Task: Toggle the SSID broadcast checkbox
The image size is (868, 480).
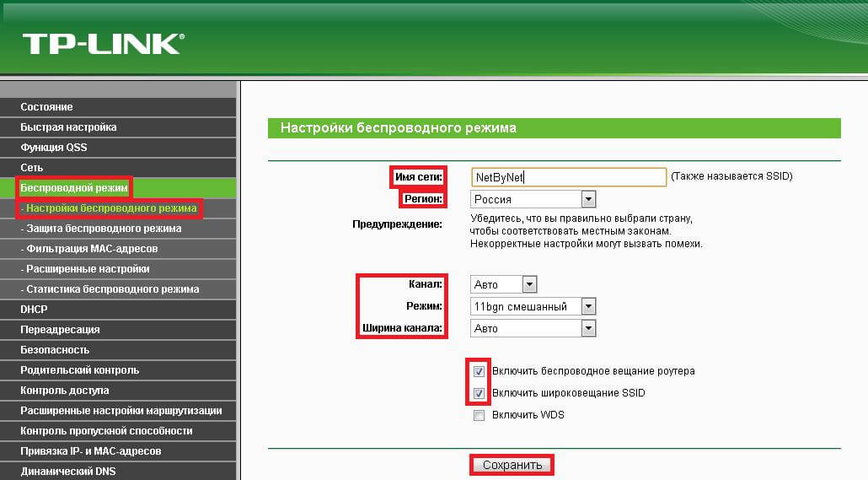Action: pos(479,394)
